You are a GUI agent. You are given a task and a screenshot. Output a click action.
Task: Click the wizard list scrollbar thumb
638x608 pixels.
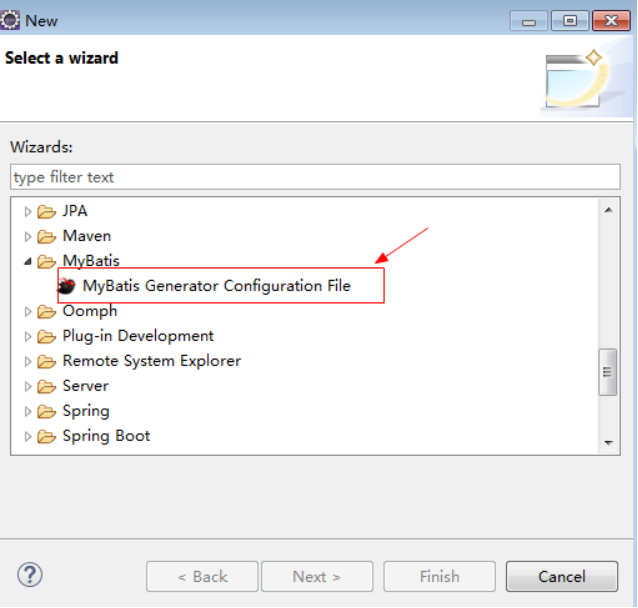(x=607, y=372)
